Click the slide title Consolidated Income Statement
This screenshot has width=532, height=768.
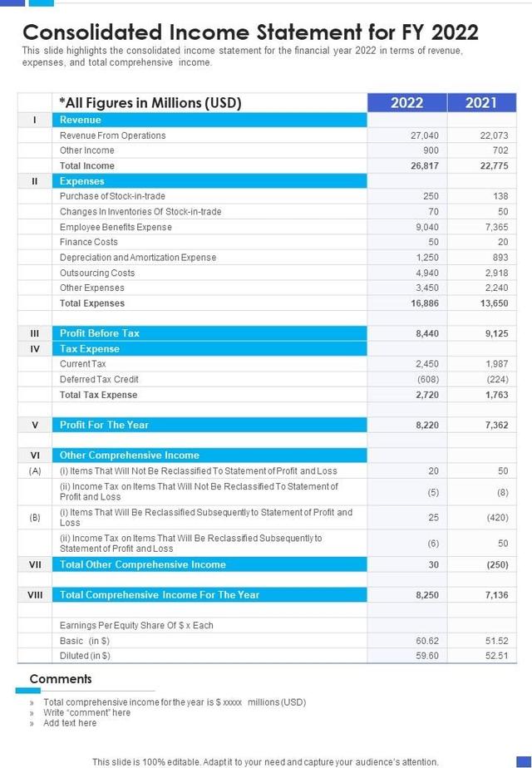coord(250,32)
